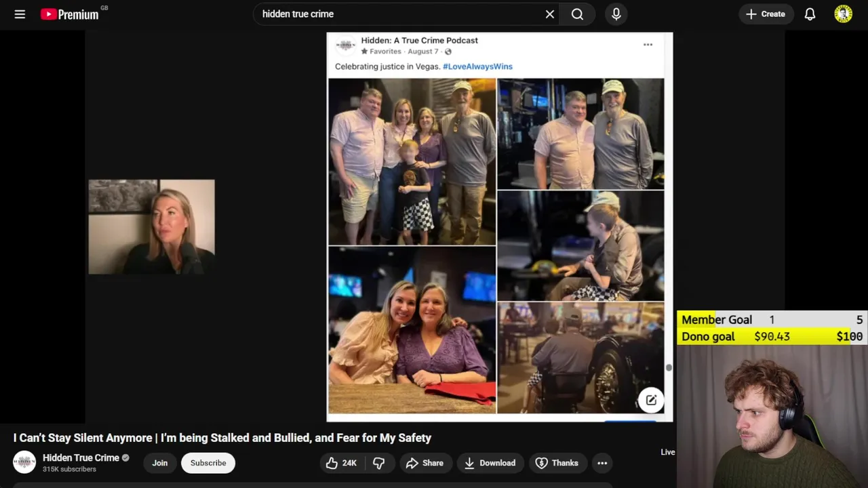
Task: Click the edit pencil icon on photo collage
Action: tap(651, 400)
